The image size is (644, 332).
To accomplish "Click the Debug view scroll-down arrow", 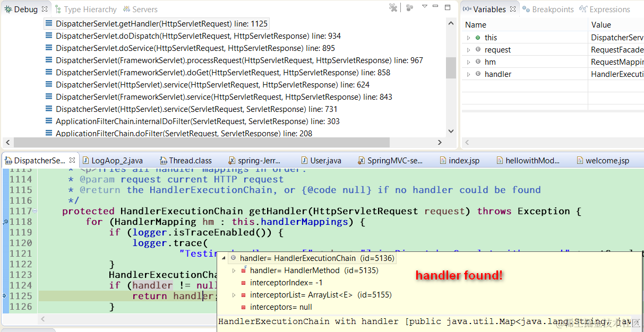I will [x=451, y=132].
